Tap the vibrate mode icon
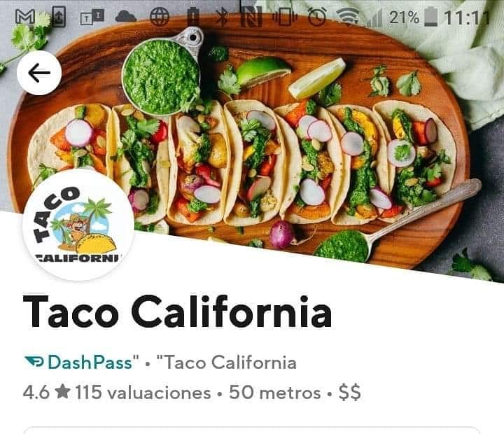Image resolution: width=504 pixels, height=434 pixels. [x=285, y=17]
